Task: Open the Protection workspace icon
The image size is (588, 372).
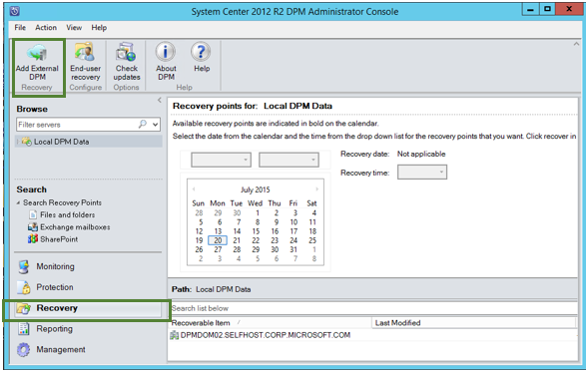Action: [x=24, y=287]
